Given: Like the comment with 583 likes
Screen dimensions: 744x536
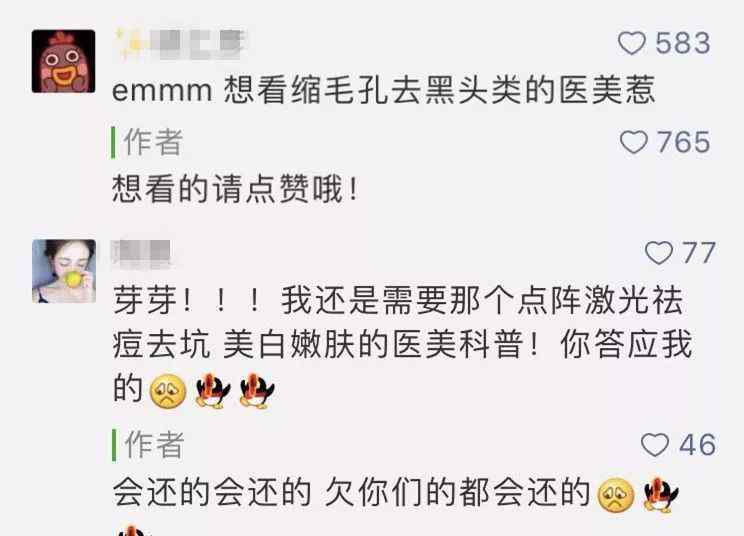Looking at the screenshot, I should coord(632,43).
